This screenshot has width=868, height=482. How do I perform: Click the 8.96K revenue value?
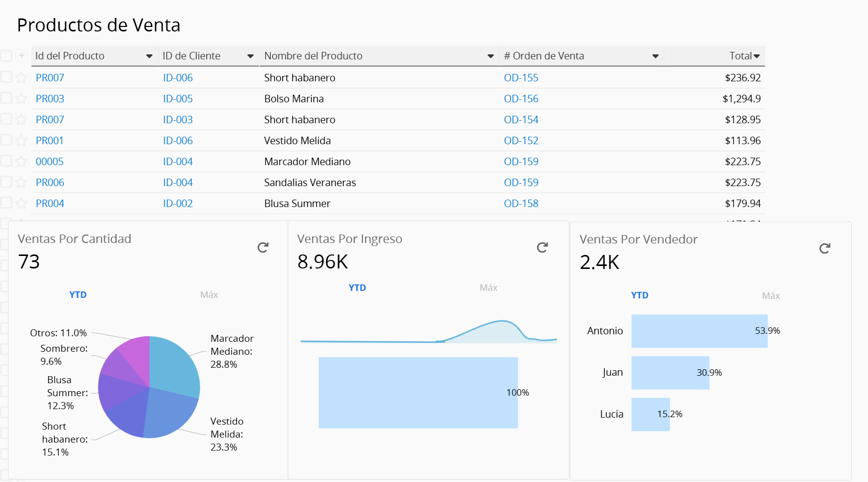coord(323,262)
